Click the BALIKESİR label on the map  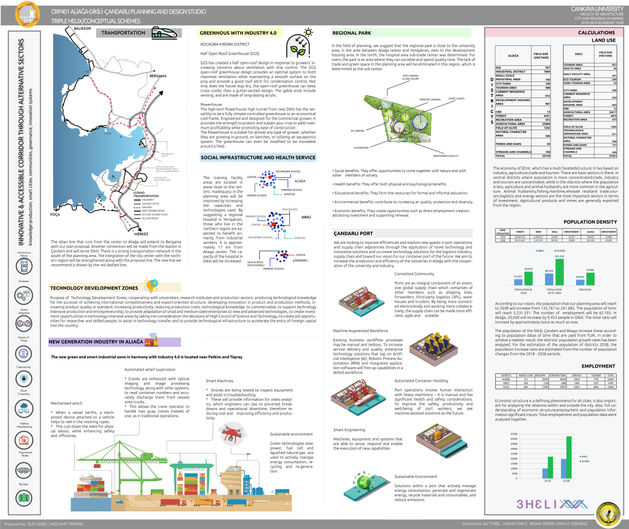pos(82,29)
